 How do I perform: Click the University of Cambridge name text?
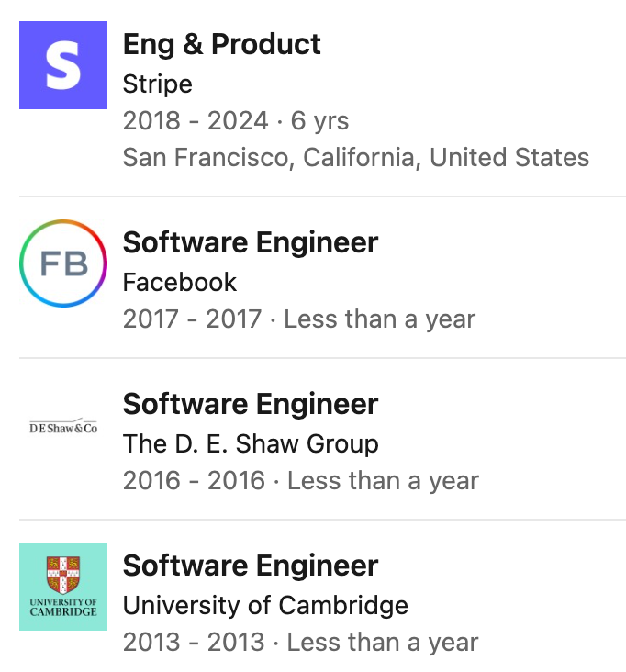point(265,605)
